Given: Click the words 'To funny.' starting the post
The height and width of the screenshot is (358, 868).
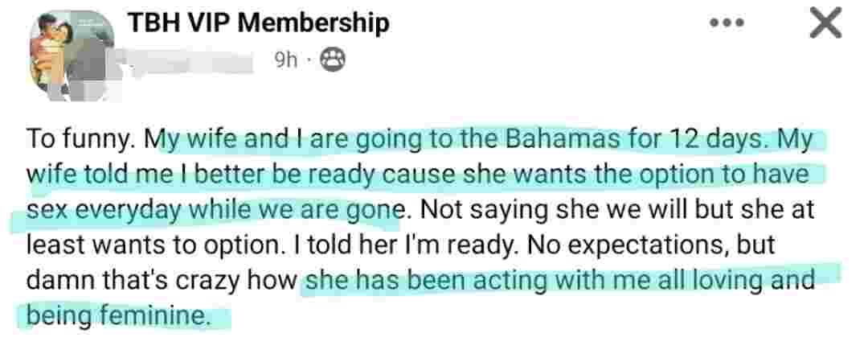Looking at the screenshot, I should point(81,140).
